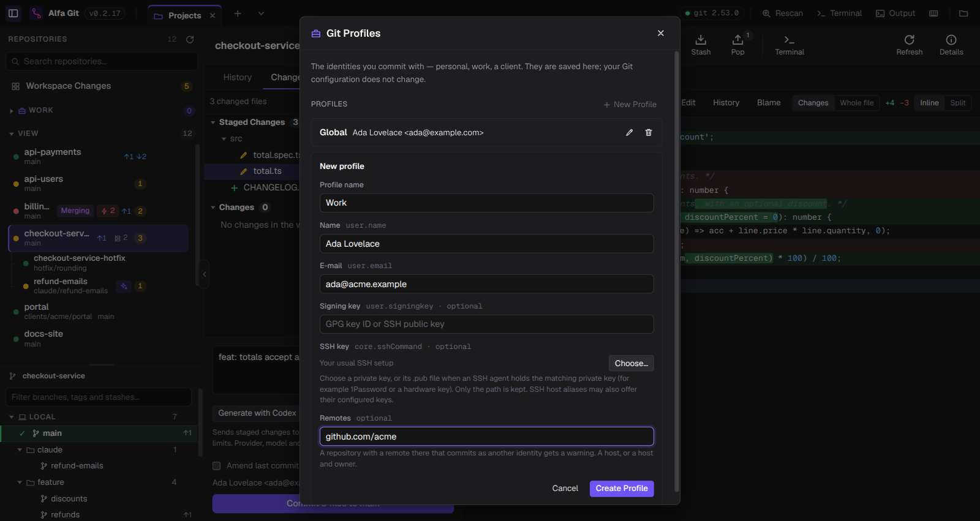Click the folder icon in top bar
980x521 pixels.
(x=963, y=13)
